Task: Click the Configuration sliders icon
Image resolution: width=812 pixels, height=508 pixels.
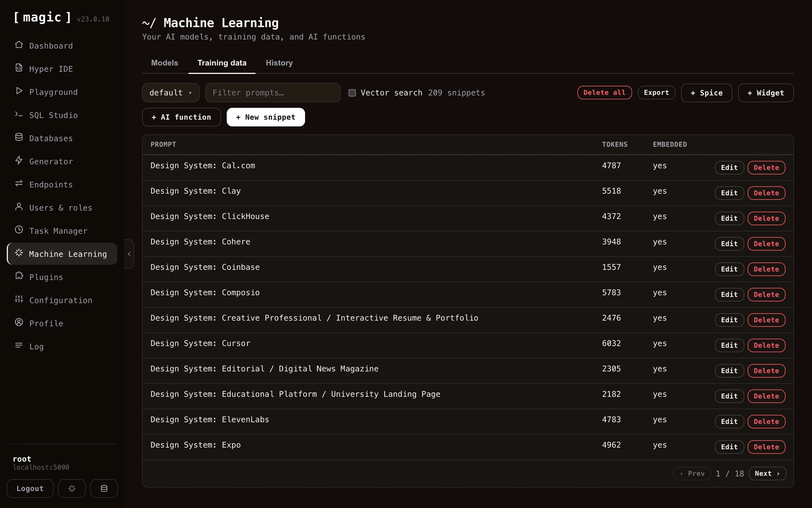Action: [x=19, y=299]
